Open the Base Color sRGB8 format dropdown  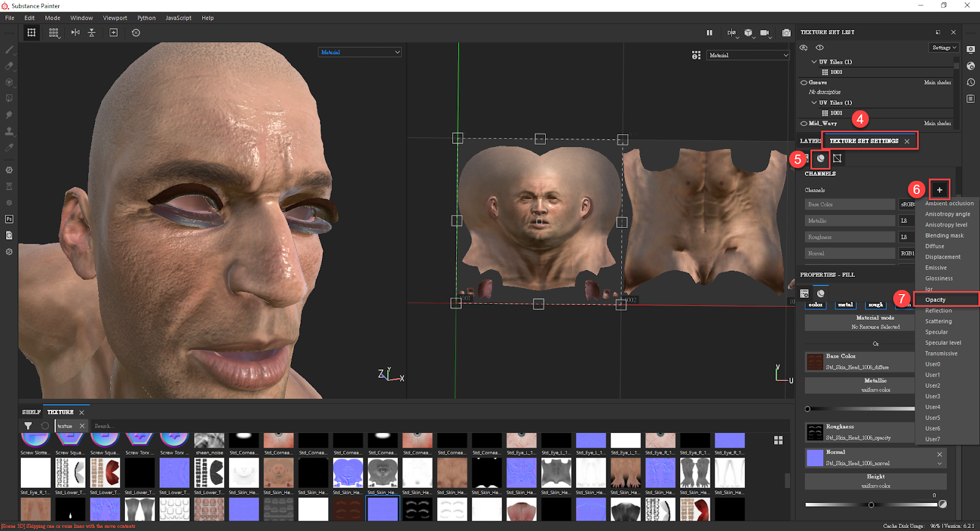[x=907, y=205]
